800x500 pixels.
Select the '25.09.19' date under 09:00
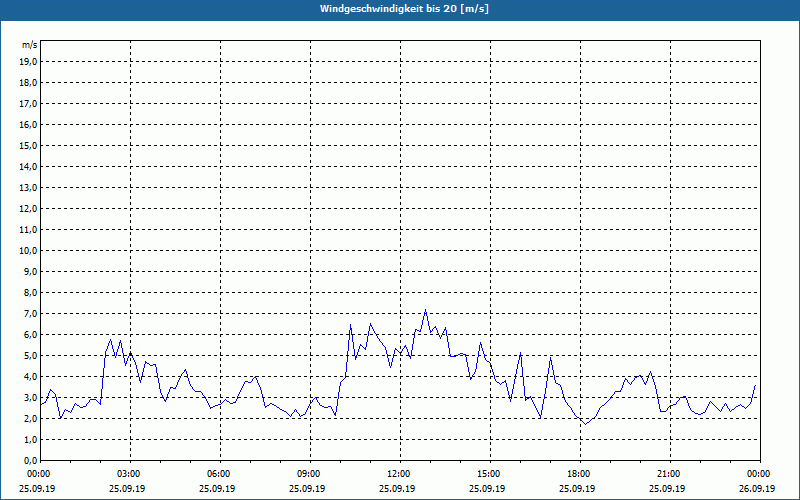click(307, 488)
